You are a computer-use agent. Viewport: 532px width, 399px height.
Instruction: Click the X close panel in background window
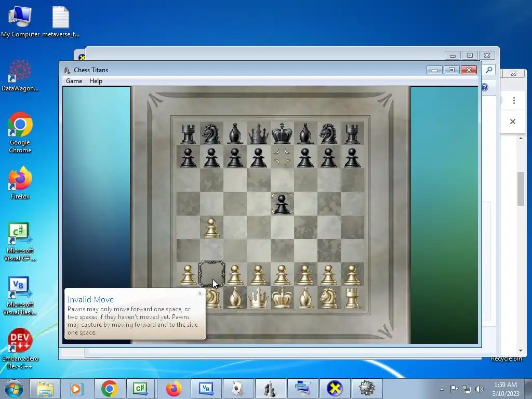click(x=513, y=122)
